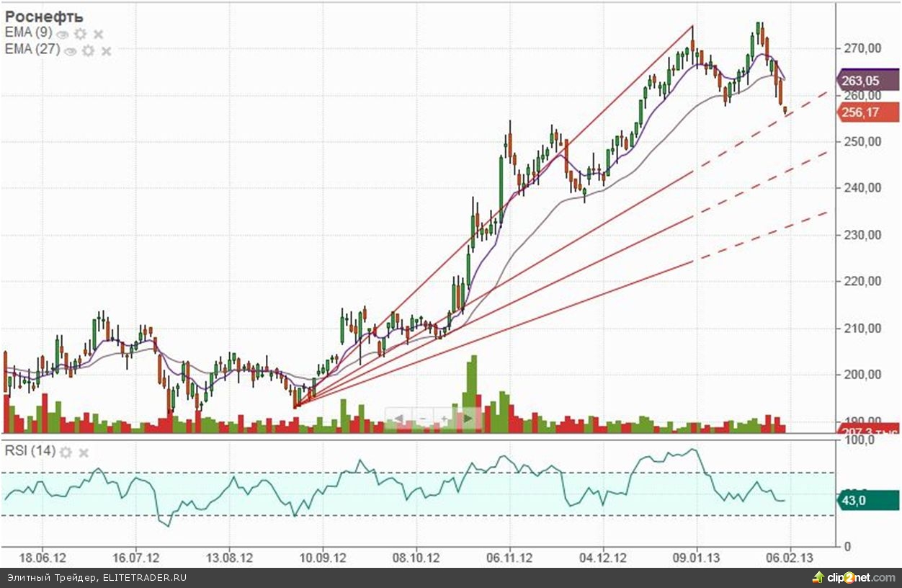Click the EMA (9) indicator label
This screenshot has height=588, width=902.
(x=29, y=33)
